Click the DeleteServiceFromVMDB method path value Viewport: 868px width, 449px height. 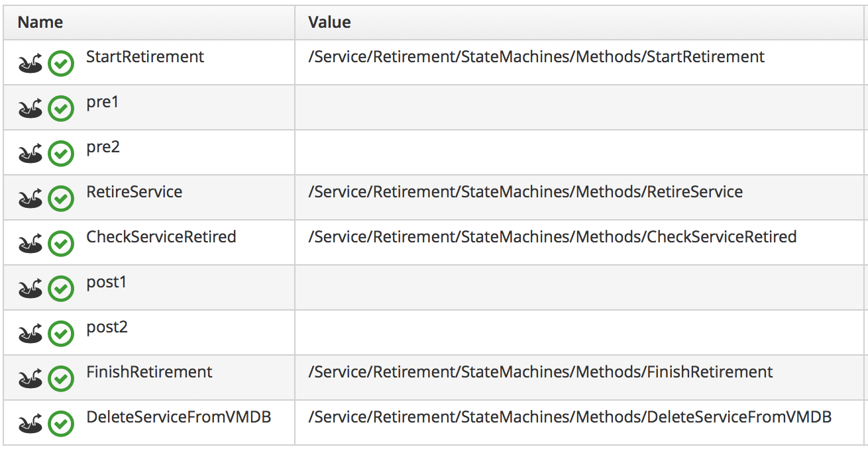[x=570, y=417]
